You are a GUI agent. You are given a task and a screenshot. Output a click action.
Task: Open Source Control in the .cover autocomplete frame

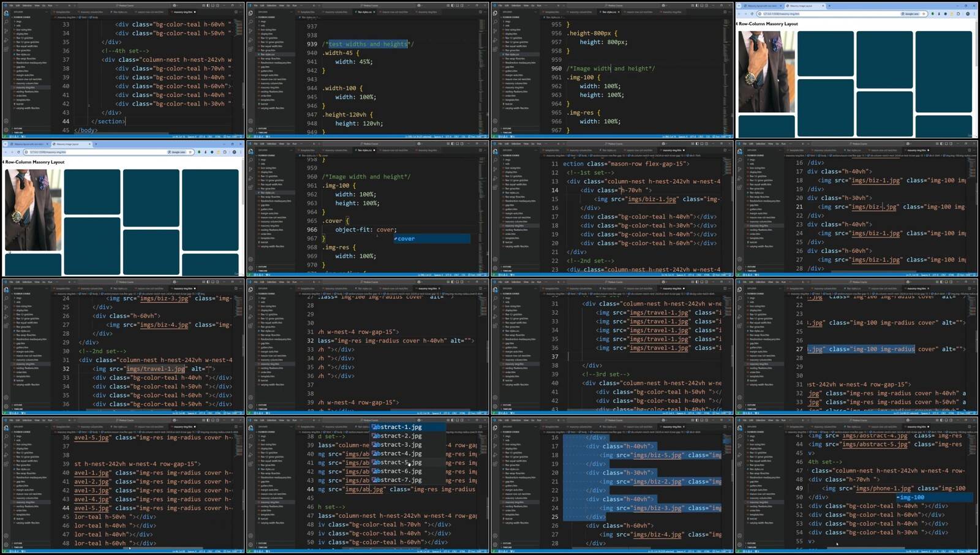coord(251,169)
